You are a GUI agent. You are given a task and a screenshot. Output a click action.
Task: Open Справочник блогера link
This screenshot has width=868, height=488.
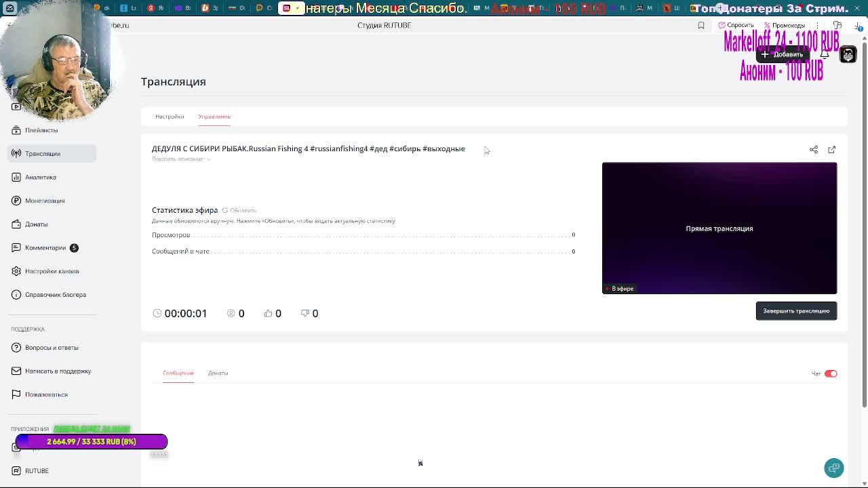coord(56,295)
